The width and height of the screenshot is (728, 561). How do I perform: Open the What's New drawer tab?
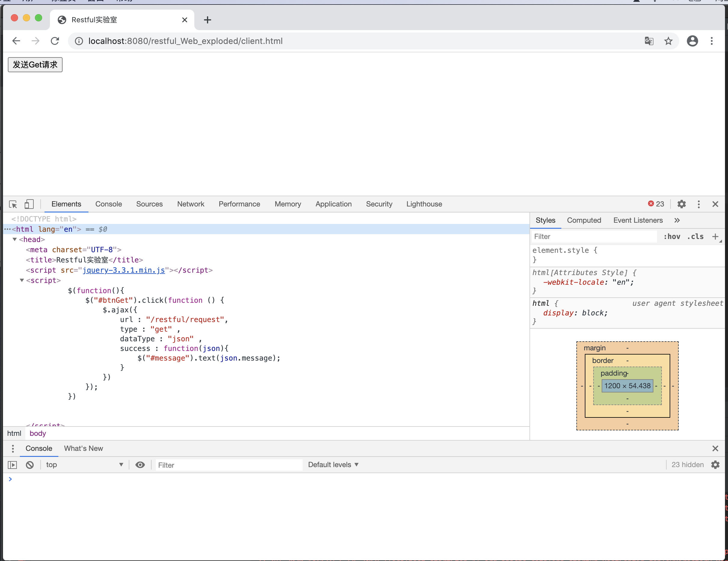pos(83,449)
